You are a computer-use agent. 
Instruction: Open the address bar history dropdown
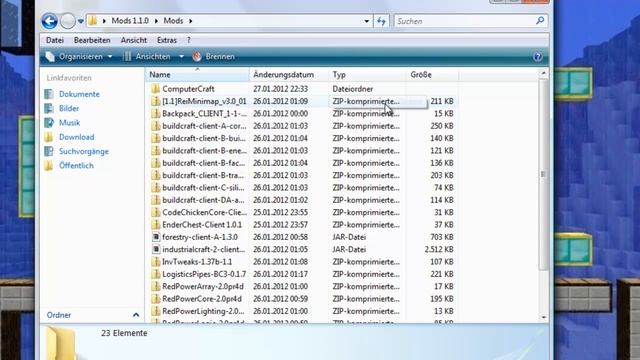pos(367,21)
